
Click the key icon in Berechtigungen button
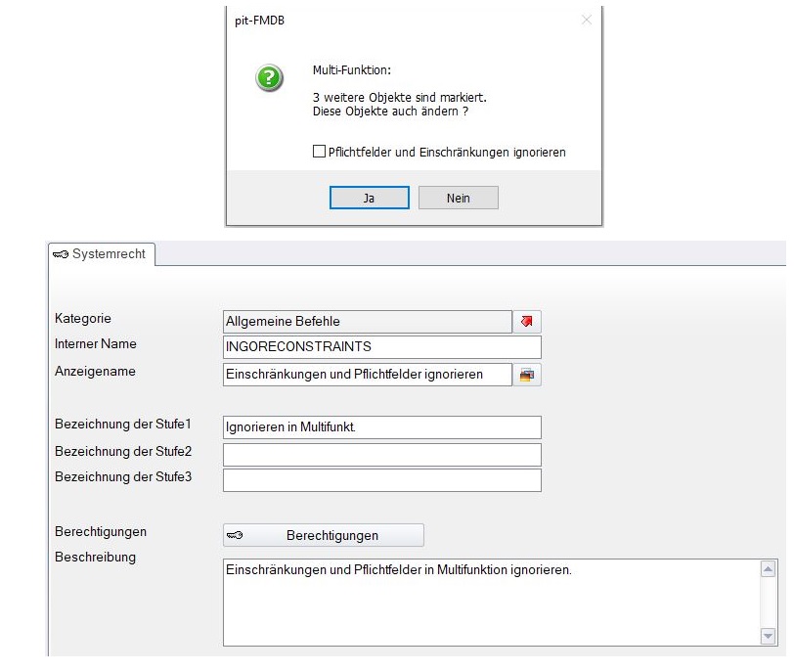tap(235, 535)
